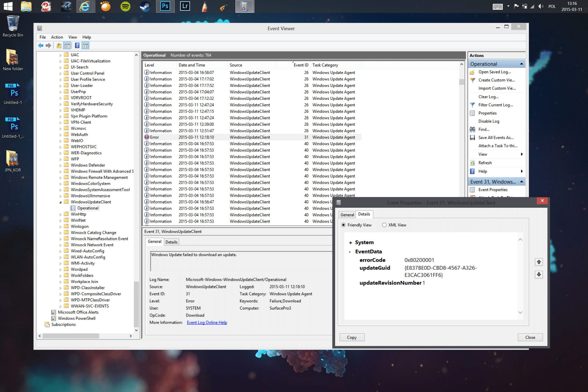Screen dimensions: 588x392
Task: Expand the View submenu arrow in Actions
Action: (522, 154)
